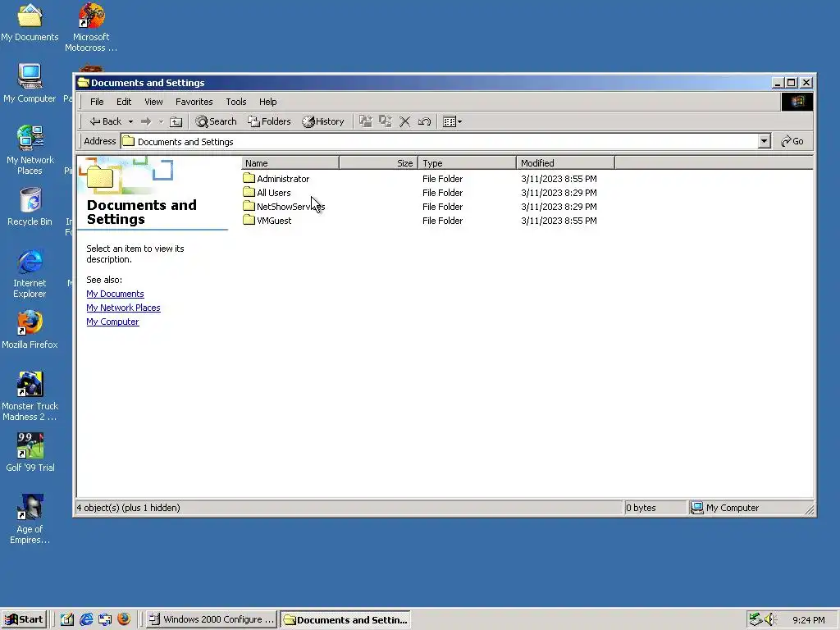Open the Start menu
This screenshot has width=840, height=630.
click(x=24, y=619)
